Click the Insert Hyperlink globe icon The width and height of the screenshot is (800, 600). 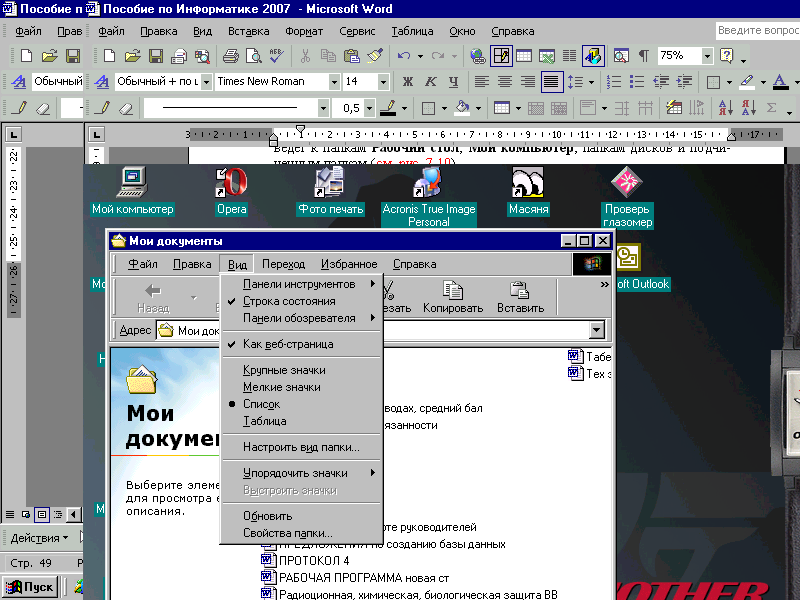coord(478,56)
